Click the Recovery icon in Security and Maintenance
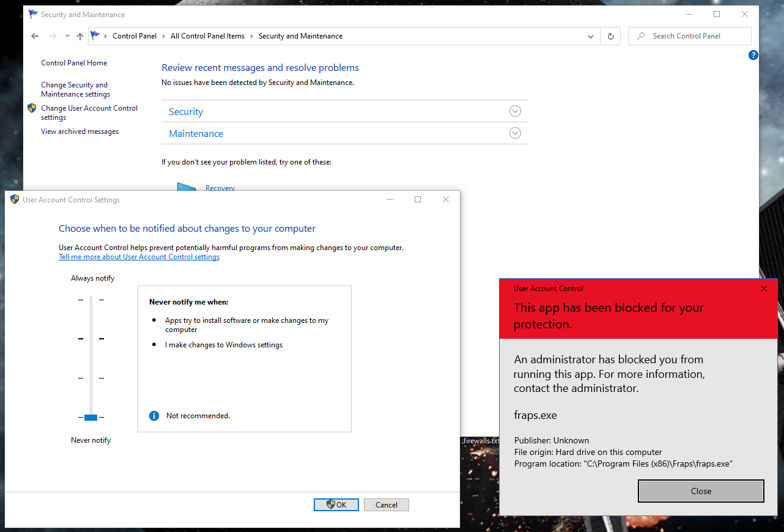The height and width of the screenshot is (532, 784). click(187, 187)
